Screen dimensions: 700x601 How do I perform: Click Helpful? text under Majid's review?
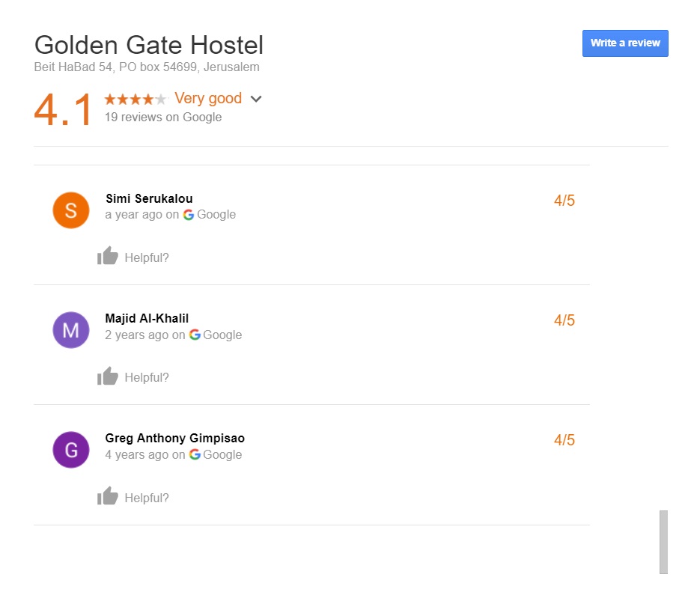147,377
